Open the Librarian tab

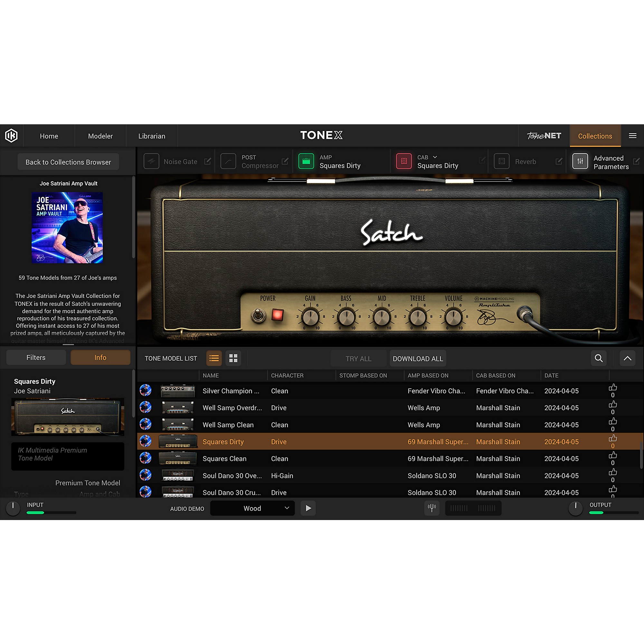(152, 136)
